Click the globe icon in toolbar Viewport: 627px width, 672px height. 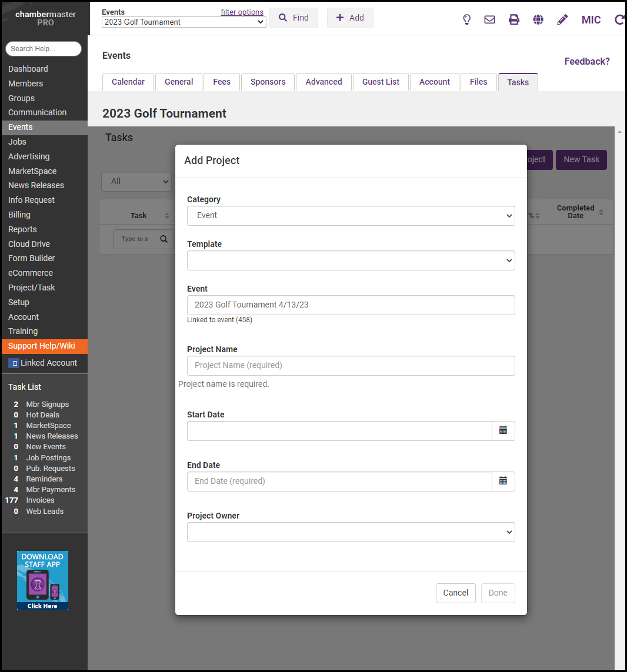pos(538,19)
